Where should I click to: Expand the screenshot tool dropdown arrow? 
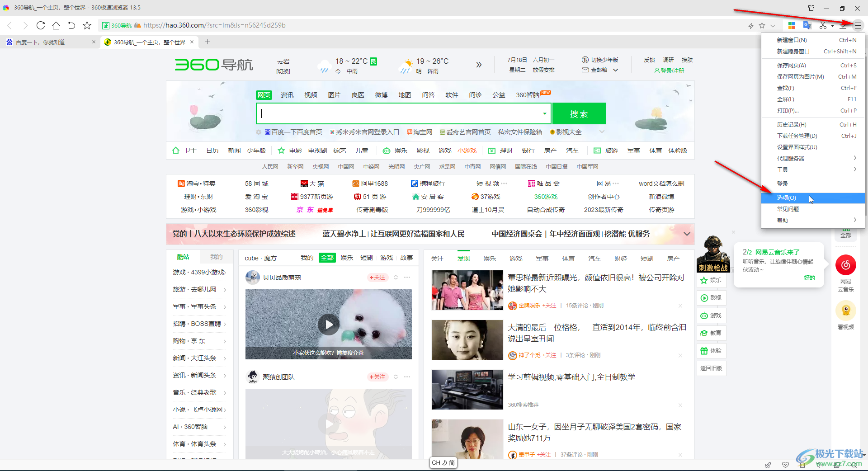(x=832, y=26)
